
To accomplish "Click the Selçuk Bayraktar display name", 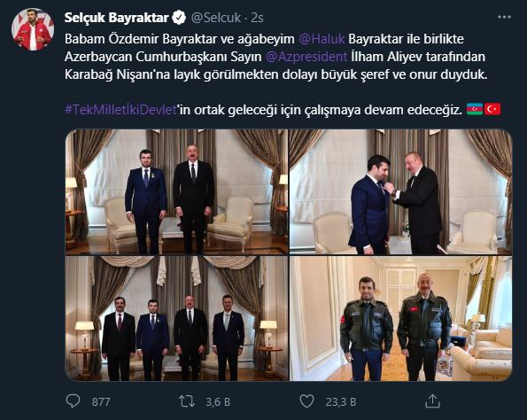I will 117,18.
